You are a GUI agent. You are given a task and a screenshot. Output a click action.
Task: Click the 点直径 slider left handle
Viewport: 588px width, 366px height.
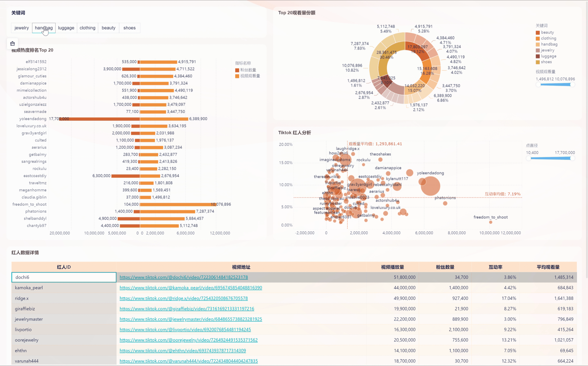coord(528,158)
